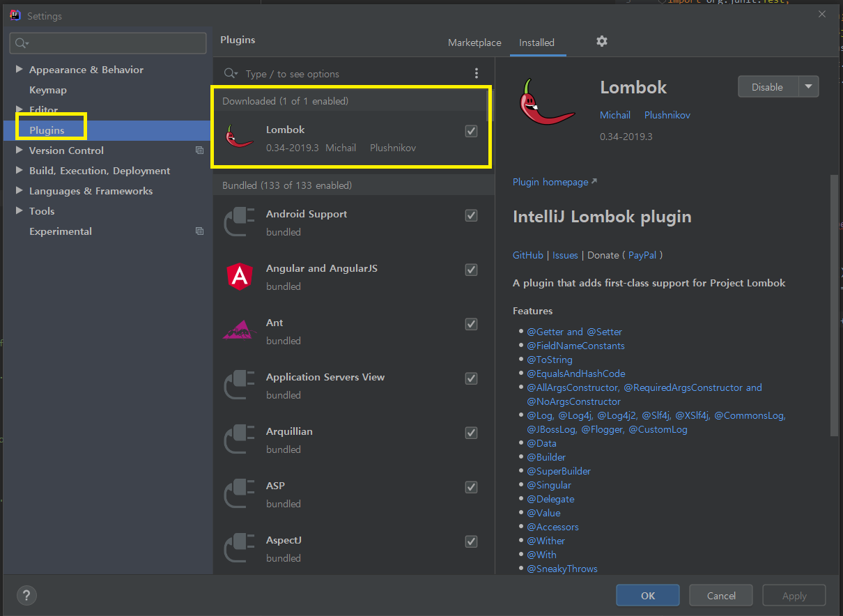Toggle the AspectJ checkbox

(x=472, y=541)
